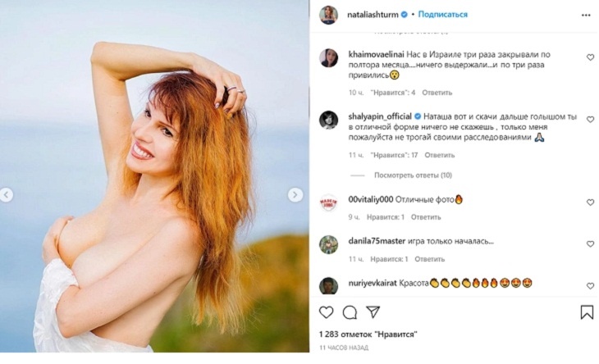This screenshot has height=364, width=599.
Task: Go to next photo with right arrow
Action: tap(295, 195)
